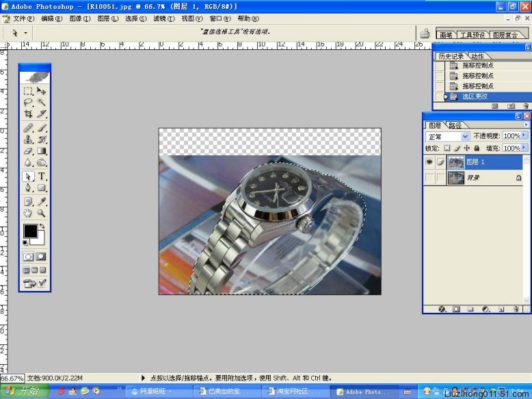Switch to Quick Mask Mode editing
This screenshot has height=399, width=532.
click(x=41, y=257)
